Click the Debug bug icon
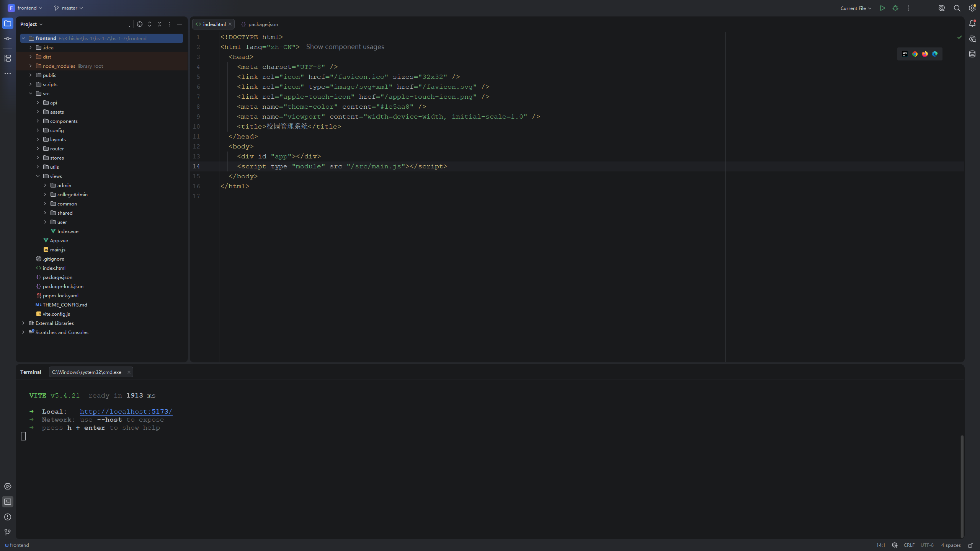This screenshot has height=551, width=980. coord(895,8)
